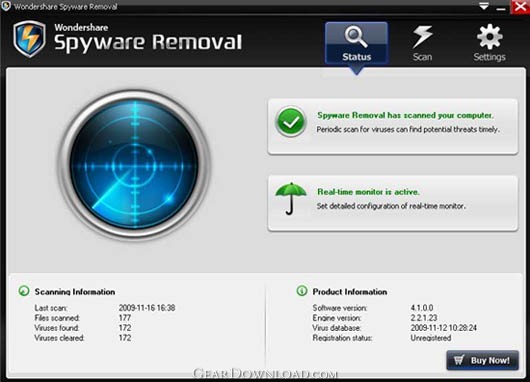
Task: Click the title bar app icon
Action: [6, 6]
